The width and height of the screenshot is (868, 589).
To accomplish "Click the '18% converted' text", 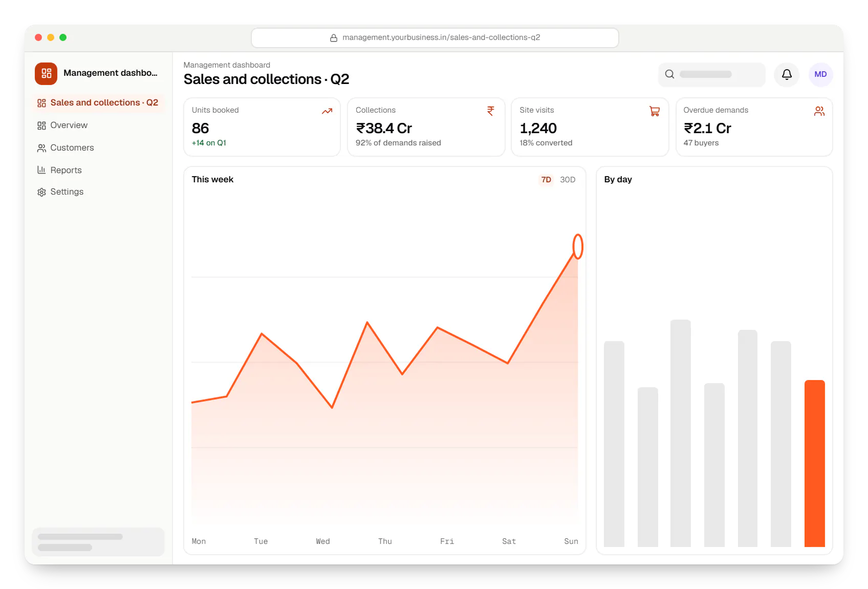I will tap(546, 143).
